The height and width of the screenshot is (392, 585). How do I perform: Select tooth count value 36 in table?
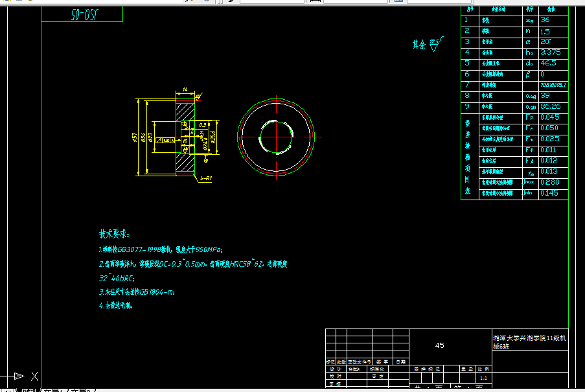pyautogui.click(x=545, y=20)
